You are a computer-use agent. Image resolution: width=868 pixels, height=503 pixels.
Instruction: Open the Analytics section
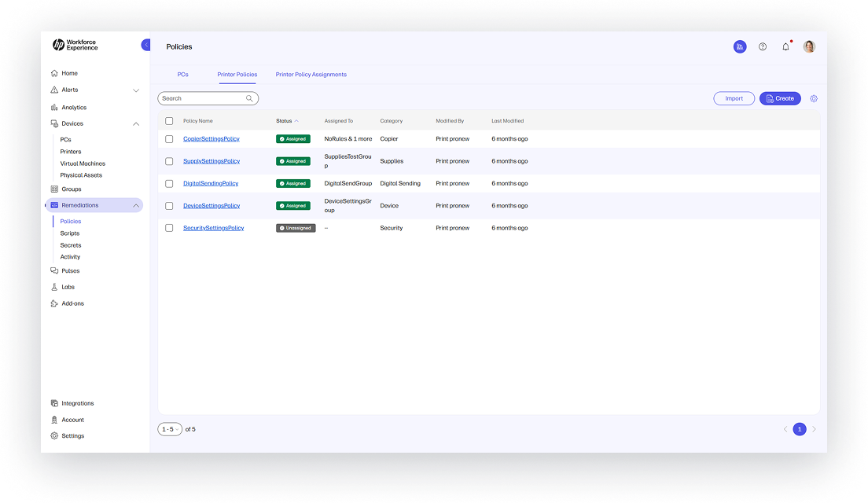(73, 107)
